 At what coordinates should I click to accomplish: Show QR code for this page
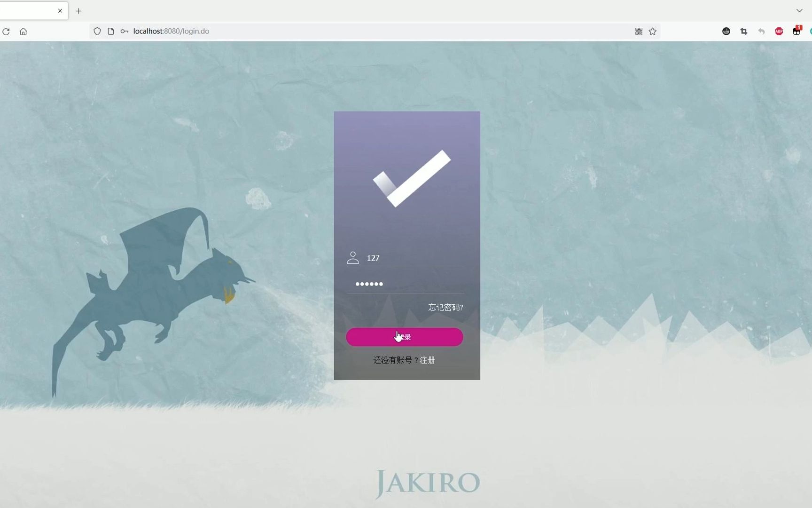coord(639,32)
